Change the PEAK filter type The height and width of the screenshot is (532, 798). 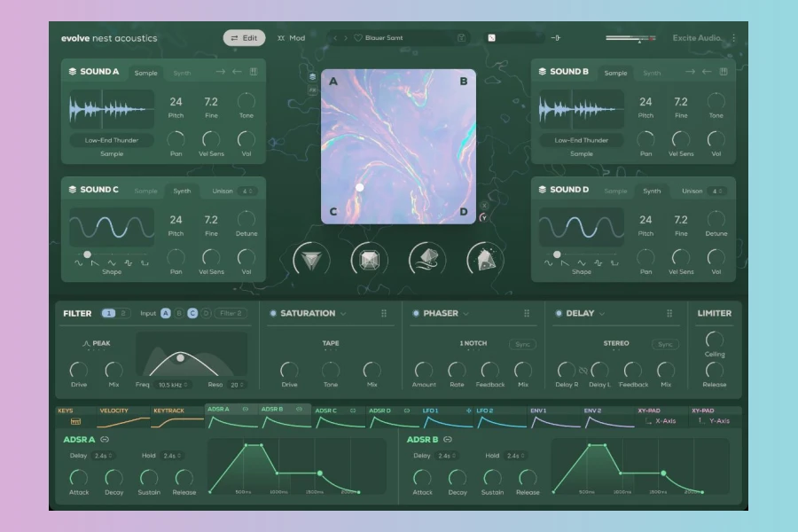pos(96,344)
